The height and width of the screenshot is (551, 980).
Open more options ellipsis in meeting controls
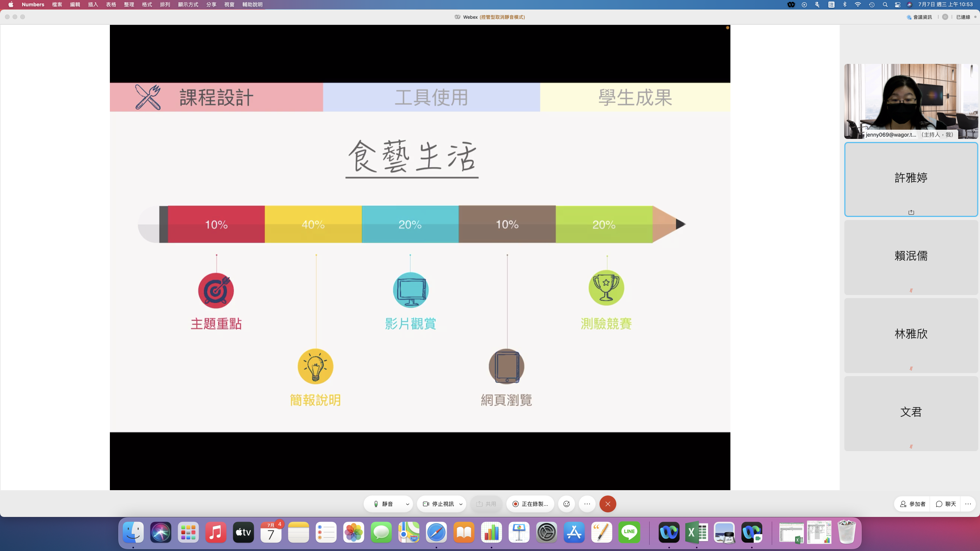tap(587, 504)
